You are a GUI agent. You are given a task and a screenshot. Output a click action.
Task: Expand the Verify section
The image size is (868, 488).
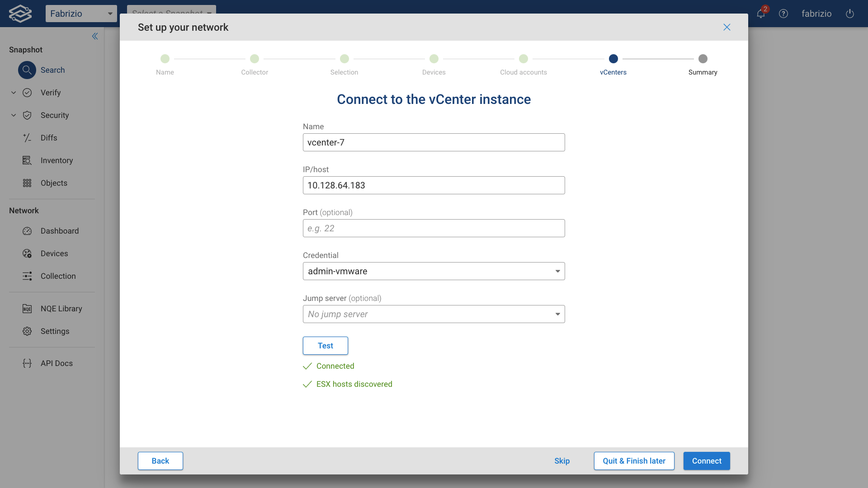(x=50, y=93)
